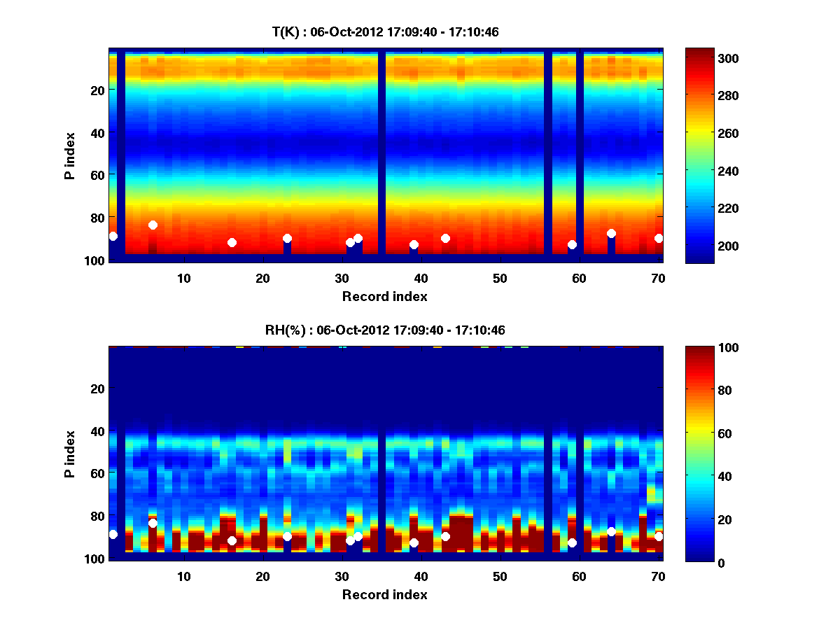
Task: Pick the white marker at record 39 in RH plot
Action: point(414,542)
